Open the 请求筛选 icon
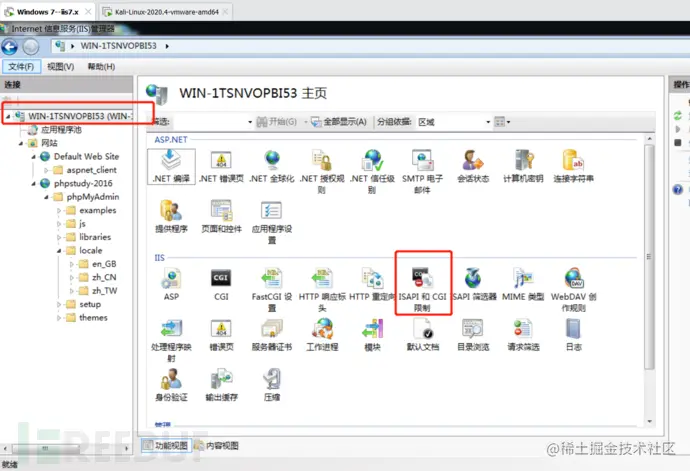This screenshot has width=690, height=471. point(523,335)
